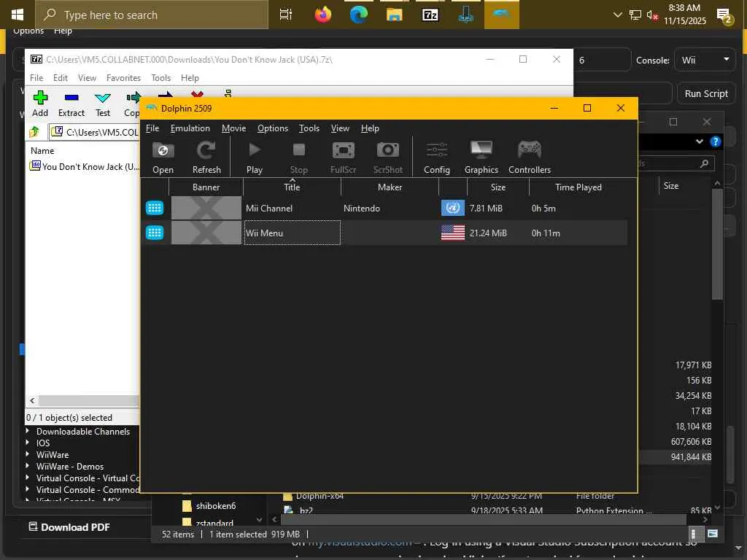
Task: Open Dolphin Config settings
Action: click(436, 157)
